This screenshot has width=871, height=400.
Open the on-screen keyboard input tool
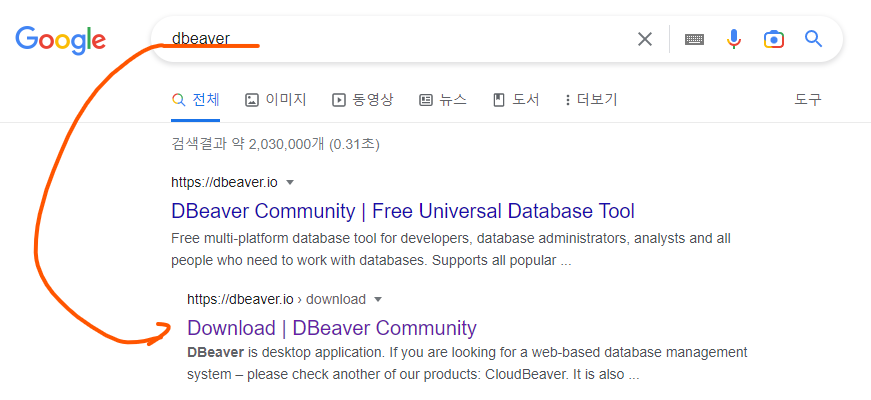(x=694, y=39)
